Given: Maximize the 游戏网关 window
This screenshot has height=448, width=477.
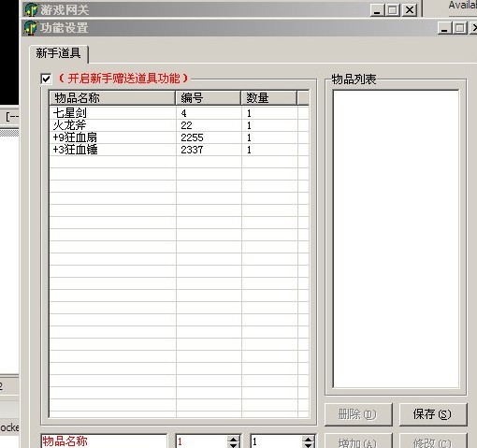Looking at the screenshot, I should [x=393, y=10].
